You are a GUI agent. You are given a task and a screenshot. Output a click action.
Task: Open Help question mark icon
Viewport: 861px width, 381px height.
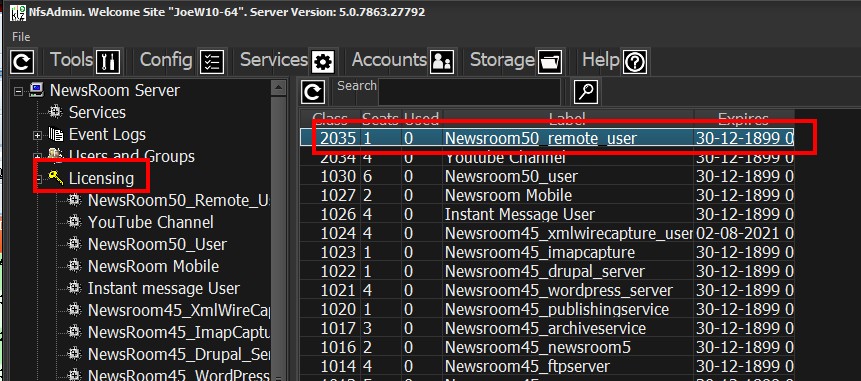(634, 61)
